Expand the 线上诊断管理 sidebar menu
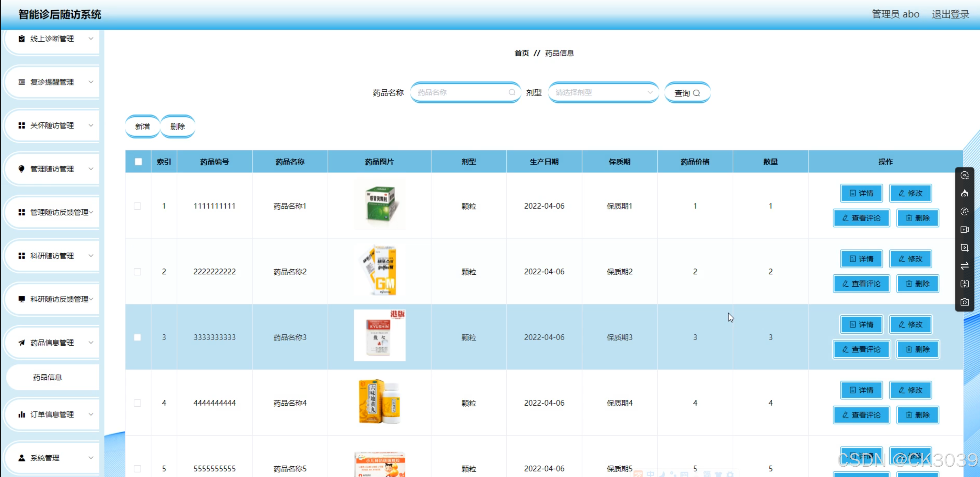The height and width of the screenshot is (477, 980). click(x=52, y=39)
